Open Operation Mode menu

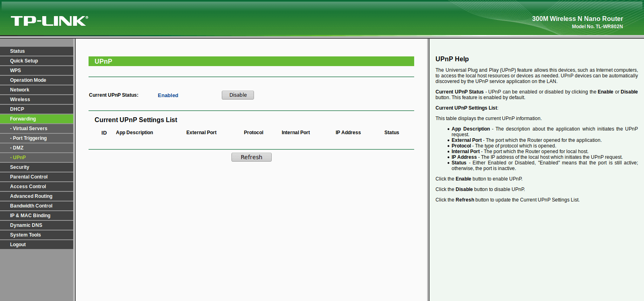[37, 80]
